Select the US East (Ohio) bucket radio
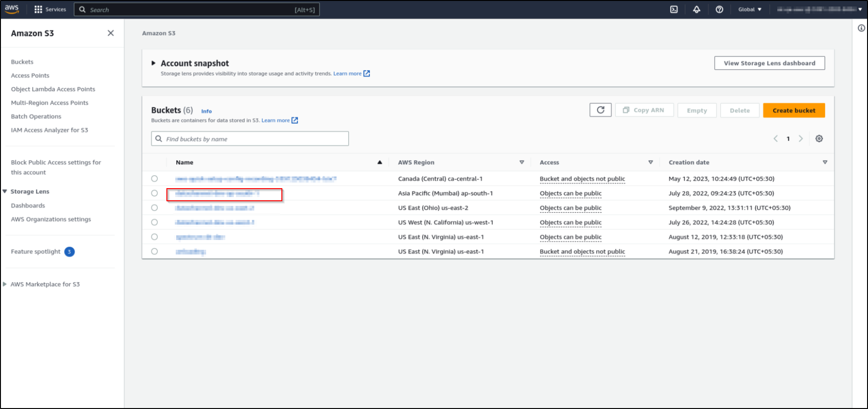The image size is (868, 409). tap(154, 208)
